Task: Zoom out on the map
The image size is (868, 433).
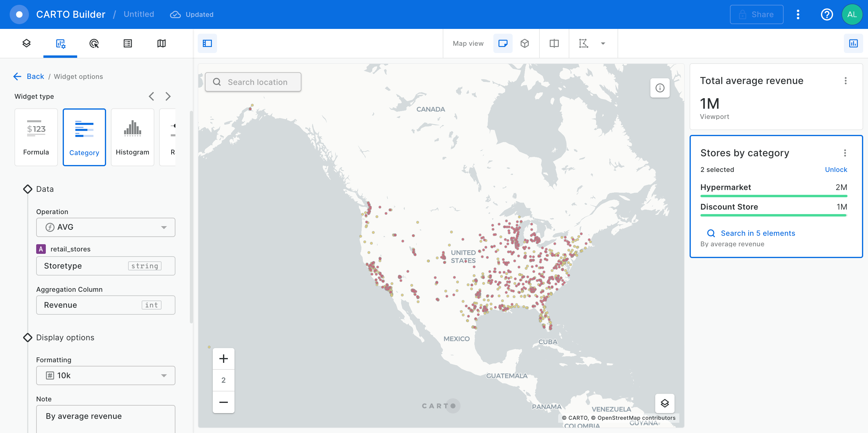Action: pos(223,402)
